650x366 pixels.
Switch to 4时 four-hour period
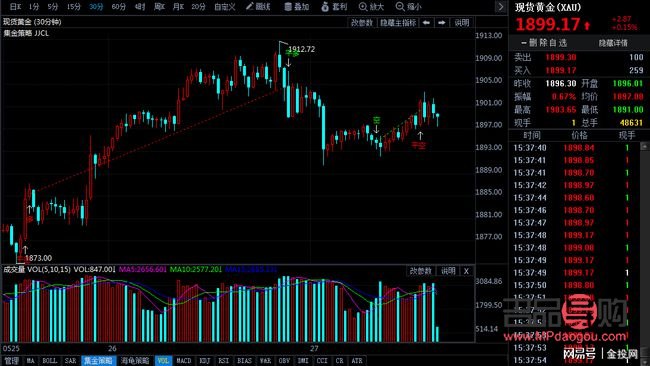(140, 7)
